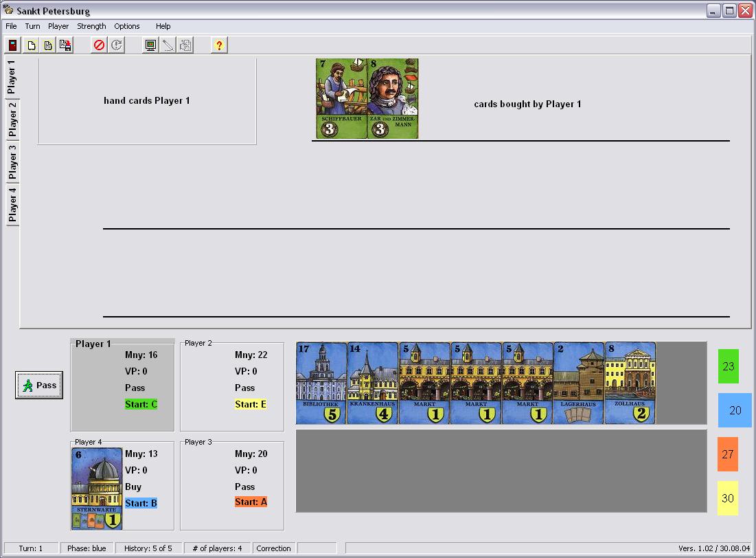The height and width of the screenshot is (558, 756).
Task: Click the yellow 'Start: E' label
Action: (251, 405)
